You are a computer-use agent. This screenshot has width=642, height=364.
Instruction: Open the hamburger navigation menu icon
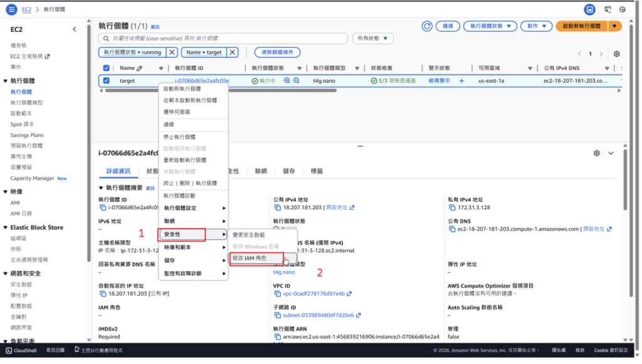coord(9,9)
